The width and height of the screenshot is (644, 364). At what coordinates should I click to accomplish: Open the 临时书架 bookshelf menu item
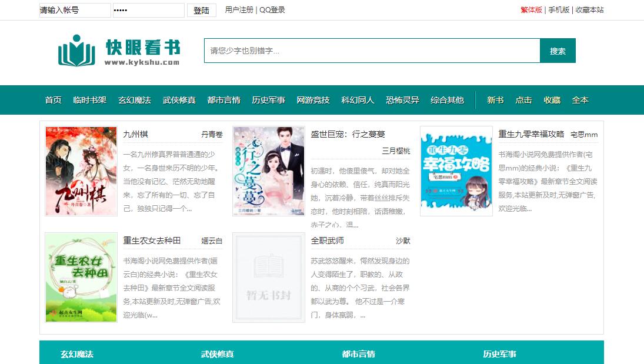tap(89, 100)
